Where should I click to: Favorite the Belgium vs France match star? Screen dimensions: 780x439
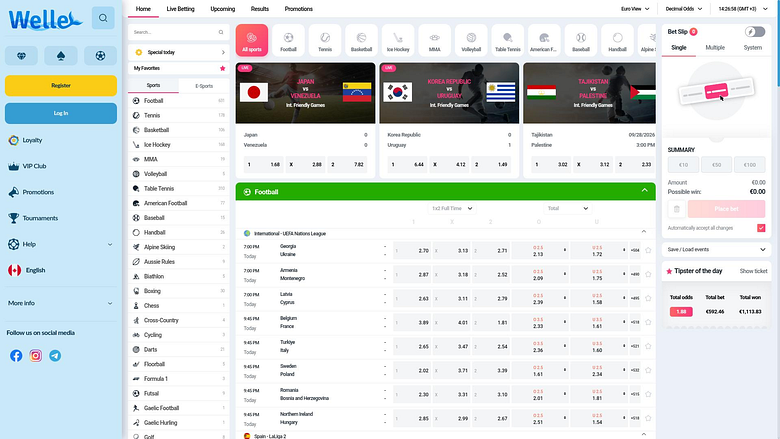point(648,322)
